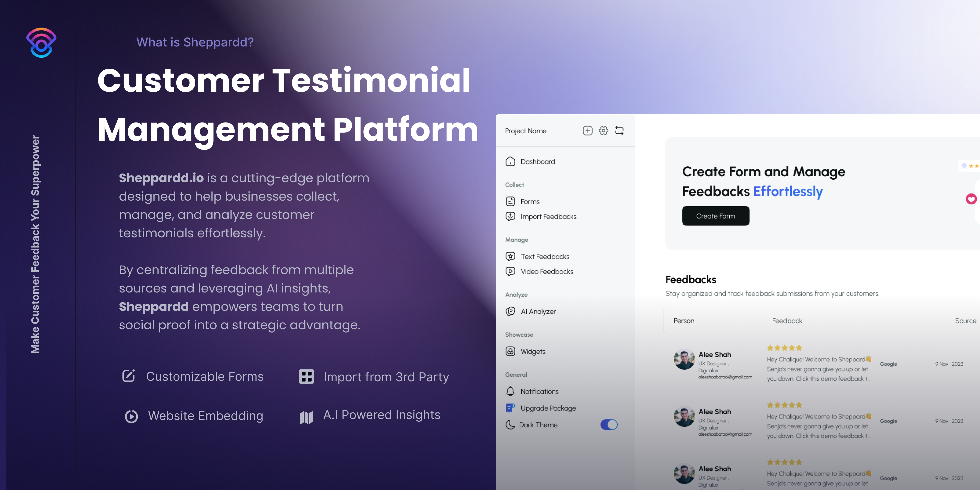Click the Import Feedbacks download icon
Viewport: 980px width, 490px height.
tap(510, 216)
